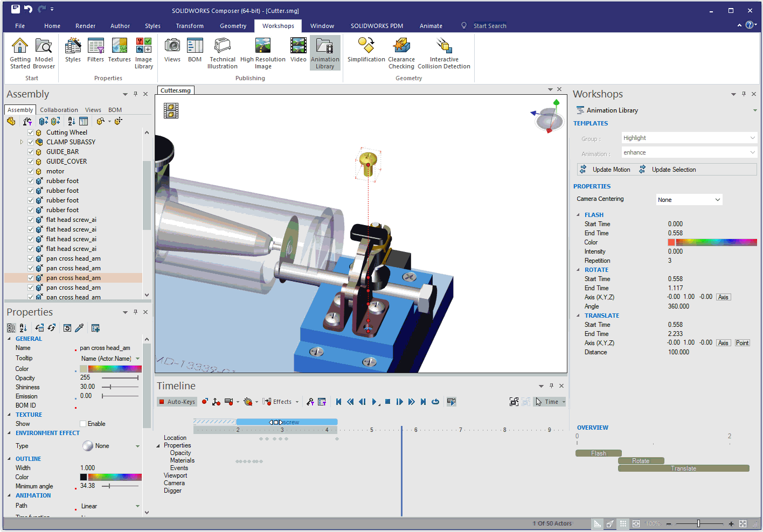This screenshot has height=532, width=763.
Task: Click Axis button for Translate
Action: pos(723,343)
